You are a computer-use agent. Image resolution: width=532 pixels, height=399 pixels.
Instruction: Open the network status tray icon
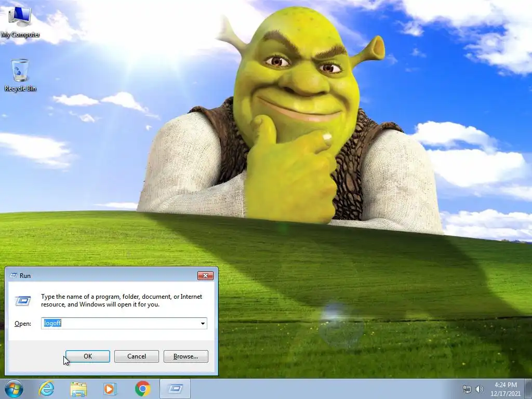point(467,389)
